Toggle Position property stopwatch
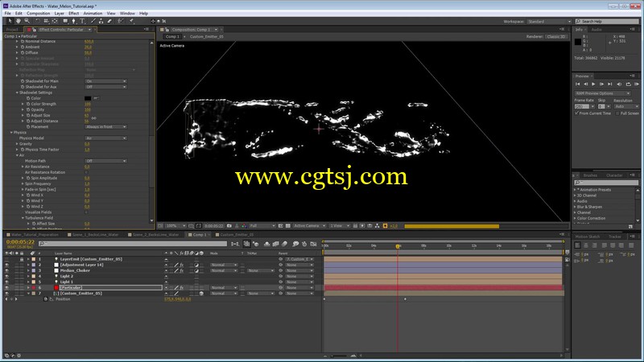The image size is (644, 362). 46,299
